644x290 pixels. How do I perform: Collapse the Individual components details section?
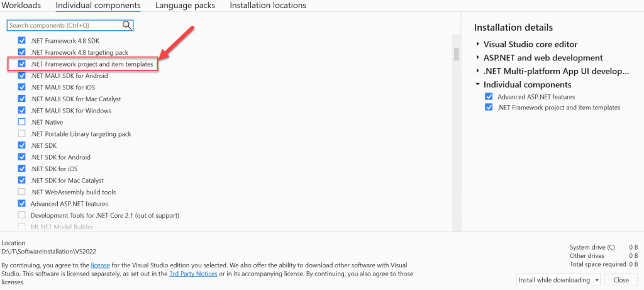(x=478, y=84)
